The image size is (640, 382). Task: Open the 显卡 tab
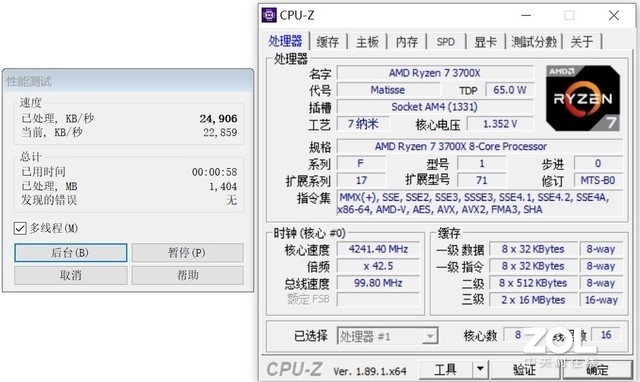click(485, 42)
